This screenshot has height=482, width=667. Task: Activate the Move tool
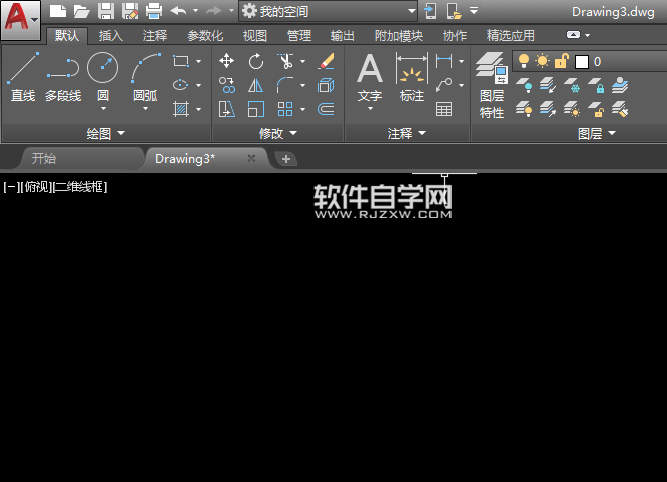point(226,61)
